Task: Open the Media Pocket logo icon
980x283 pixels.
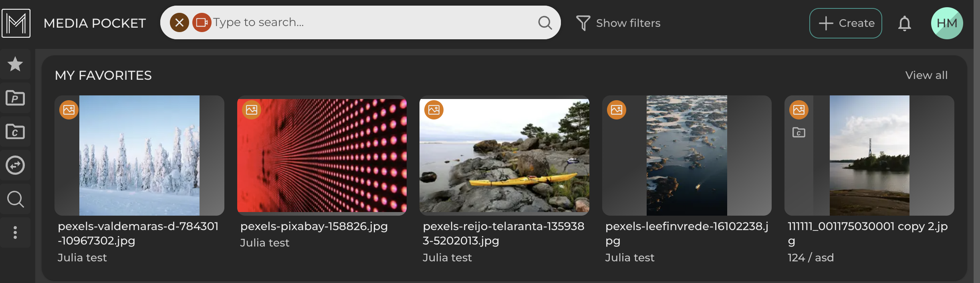Action: point(16,23)
